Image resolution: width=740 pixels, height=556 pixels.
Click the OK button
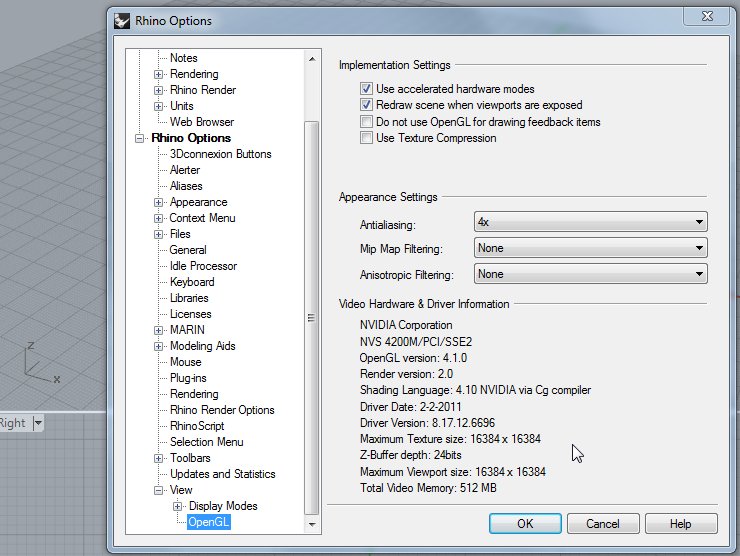pos(525,523)
